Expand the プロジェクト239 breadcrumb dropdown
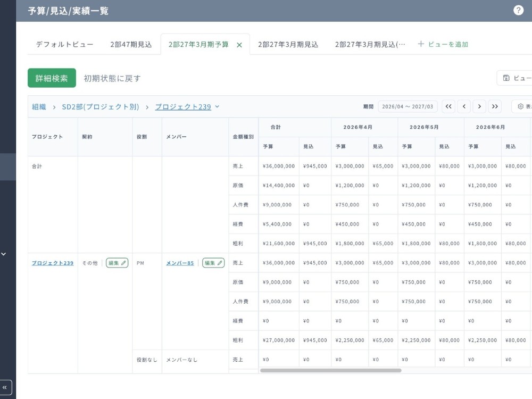This screenshot has height=399, width=532. 217,106
